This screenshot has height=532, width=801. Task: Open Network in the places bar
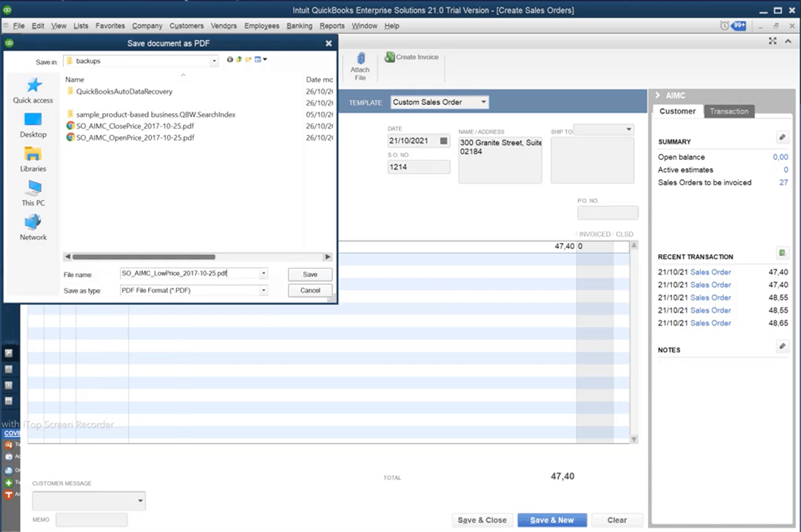click(x=33, y=228)
